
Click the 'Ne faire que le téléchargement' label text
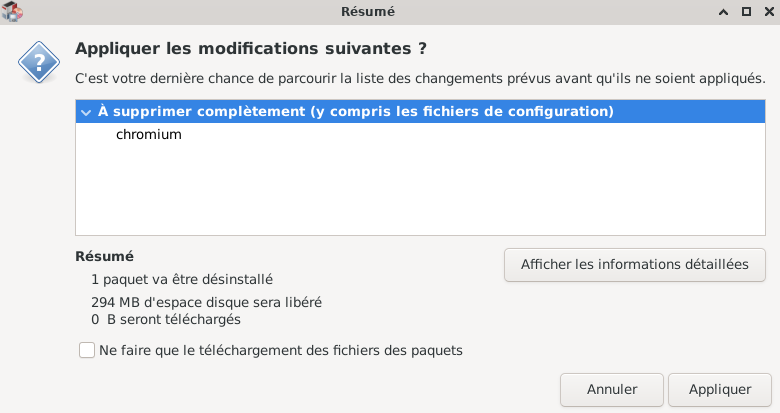point(280,351)
